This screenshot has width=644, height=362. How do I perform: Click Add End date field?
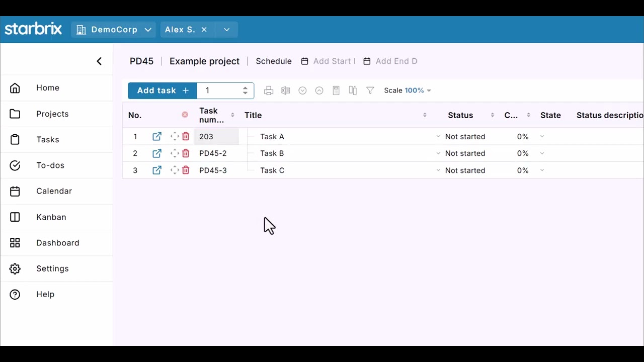(396, 61)
